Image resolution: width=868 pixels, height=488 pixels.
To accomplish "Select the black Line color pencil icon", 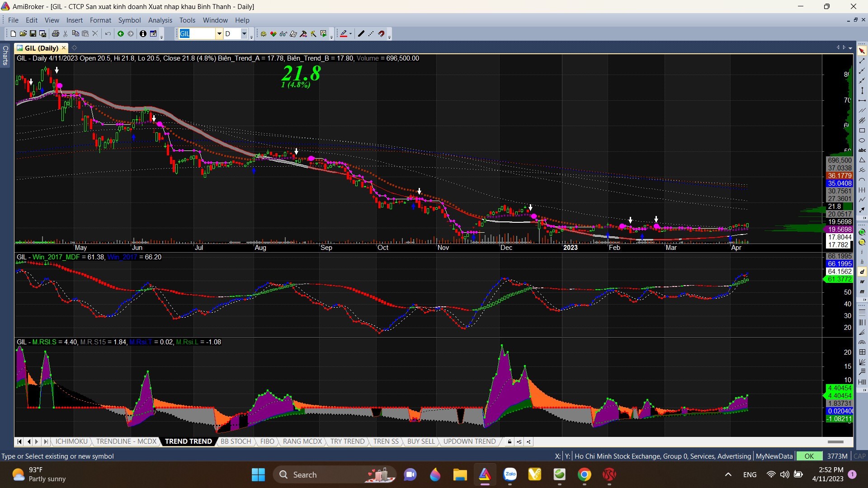I will [x=361, y=33].
